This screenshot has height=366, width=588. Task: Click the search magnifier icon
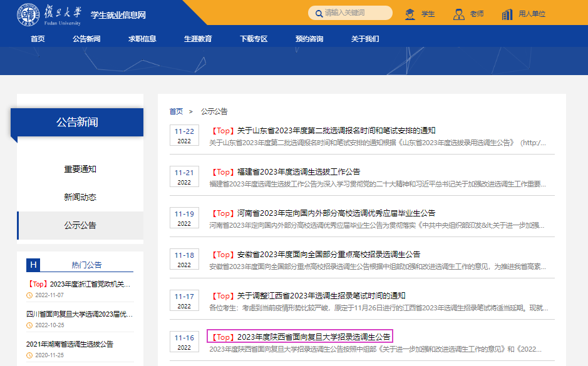(x=317, y=13)
